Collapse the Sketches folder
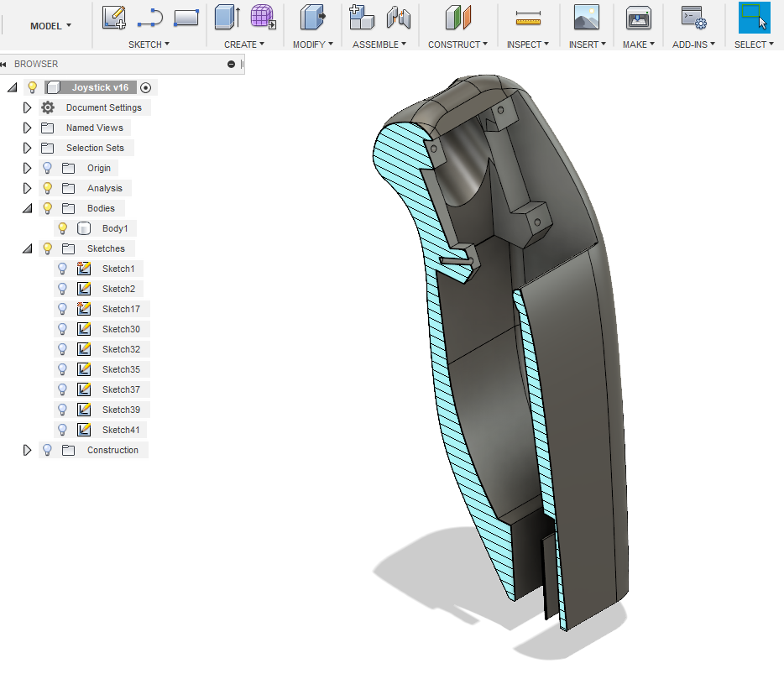Image resolution: width=784 pixels, height=700 pixels. [27, 248]
